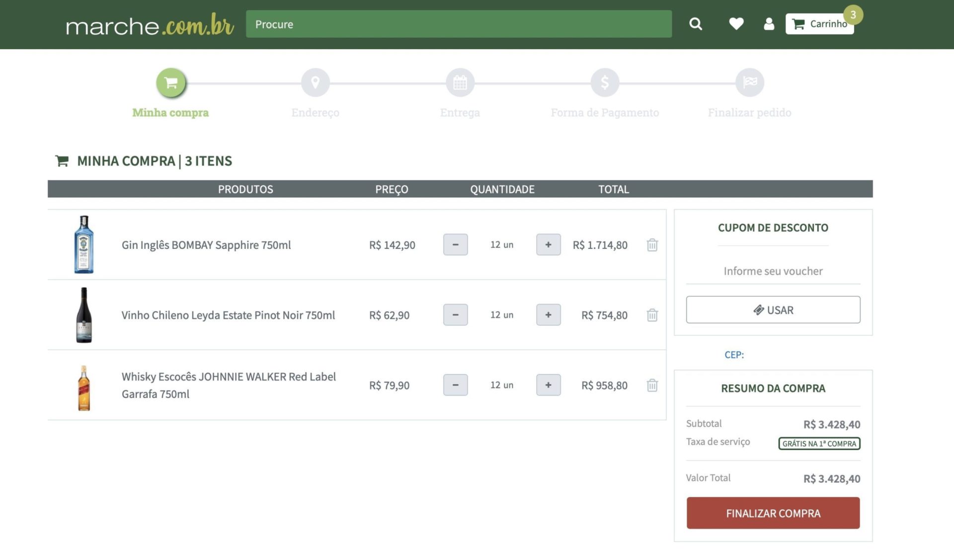Increase Bombay Sapphire gin quantity
Image resolution: width=954 pixels, height=560 pixels.
click(548, 244)
